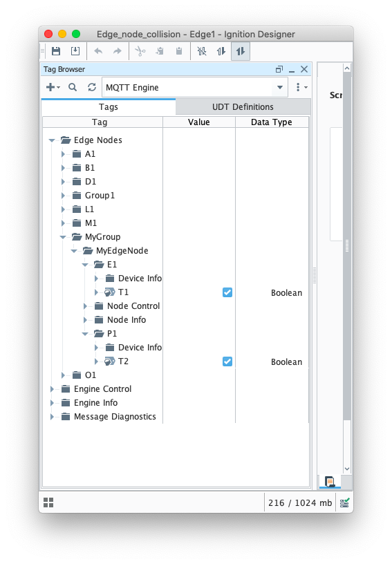Image resolution: width=392 pixels, height=564 pixels.
Task: Select the Tags tab
Action: 109,107
